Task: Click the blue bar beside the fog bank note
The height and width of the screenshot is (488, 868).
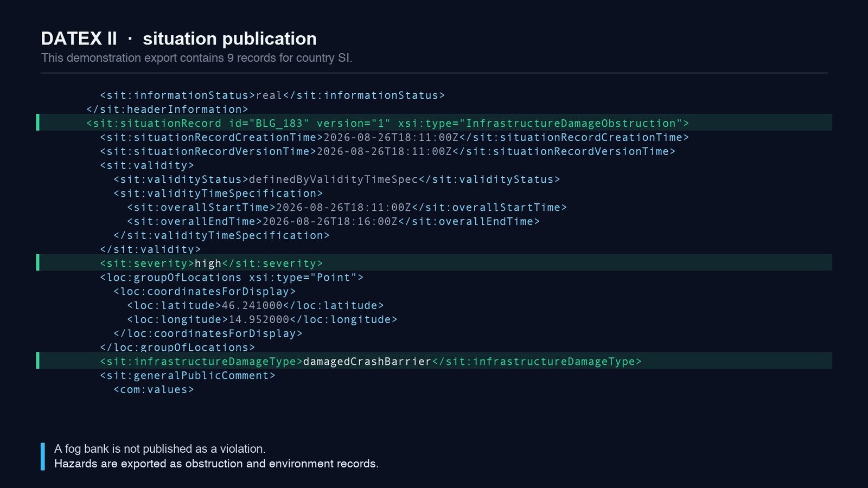Action: (43, 457)
